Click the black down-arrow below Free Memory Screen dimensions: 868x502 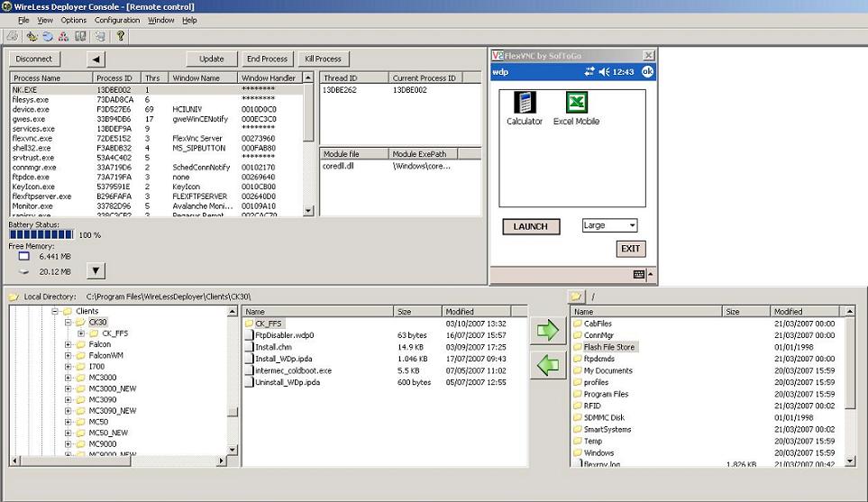point(96,270)
